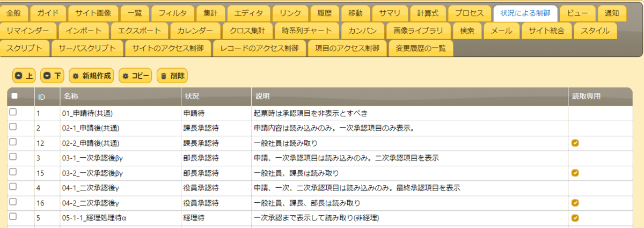Open the エディタ tab
This screenshot has height=228, width=644.
pyautogui.click(x=248, y=12)
